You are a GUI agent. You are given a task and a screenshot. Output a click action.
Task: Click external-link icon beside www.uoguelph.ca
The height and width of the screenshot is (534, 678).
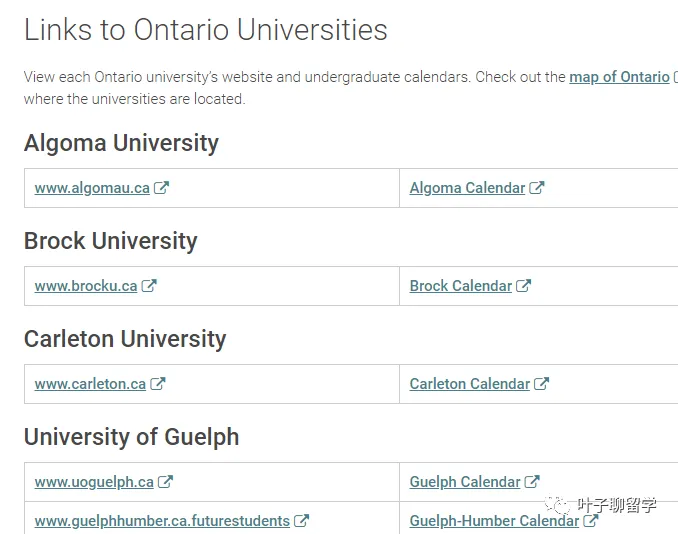tap(165, 482)
